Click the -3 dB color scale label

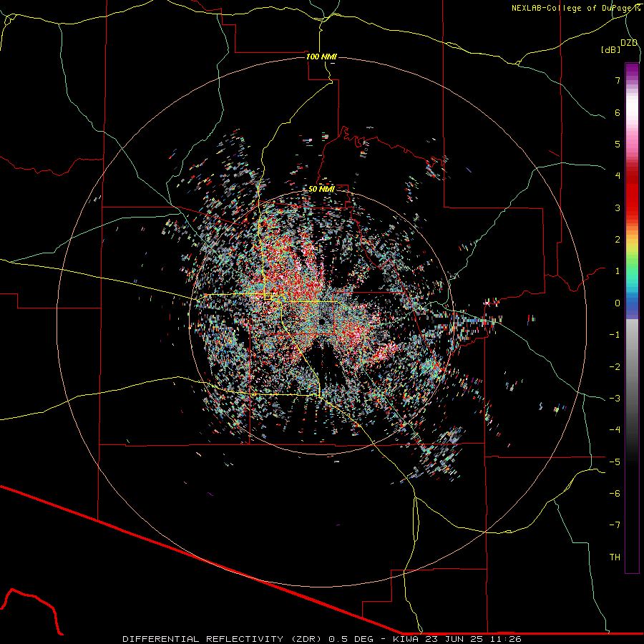pyautogui.click(x=615, y=399)
